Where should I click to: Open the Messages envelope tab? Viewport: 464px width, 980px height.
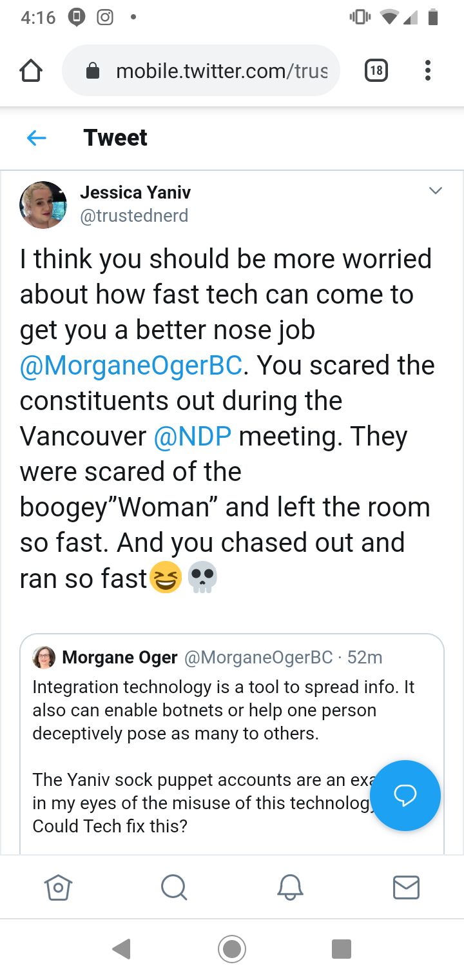click(406, 887)
